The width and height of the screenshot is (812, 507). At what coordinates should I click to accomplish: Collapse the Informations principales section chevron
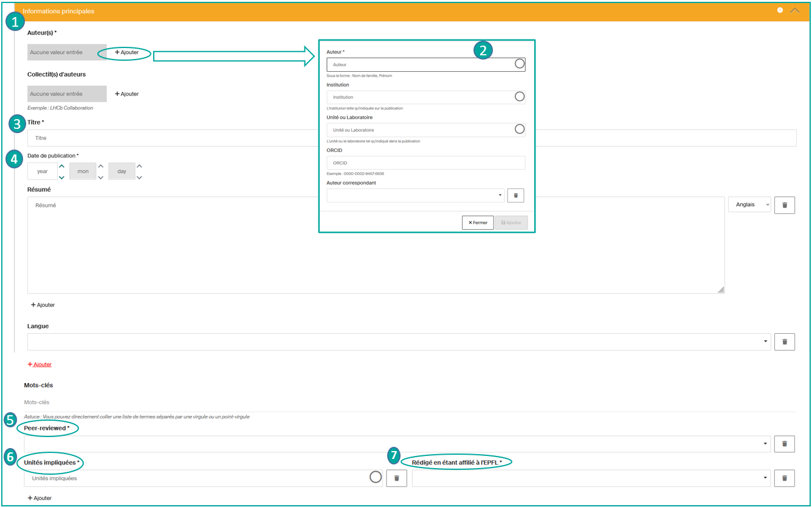click(x=794, y=10)
